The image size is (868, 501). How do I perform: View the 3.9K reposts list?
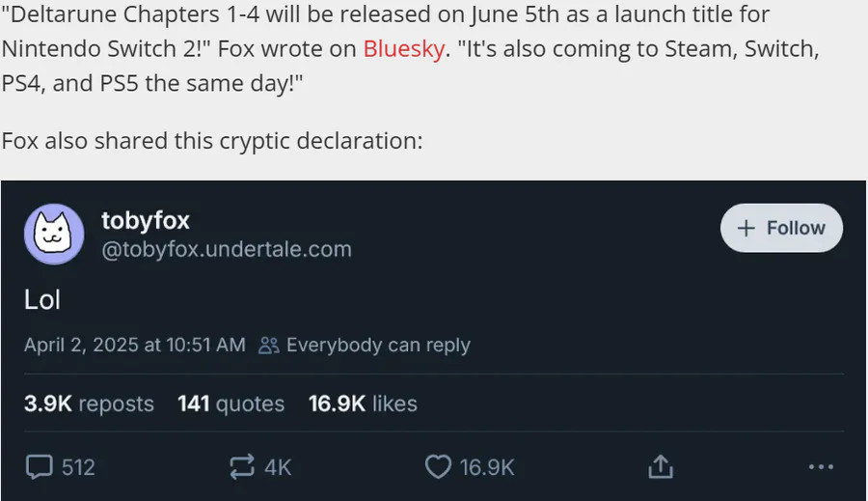click(89, 404)
